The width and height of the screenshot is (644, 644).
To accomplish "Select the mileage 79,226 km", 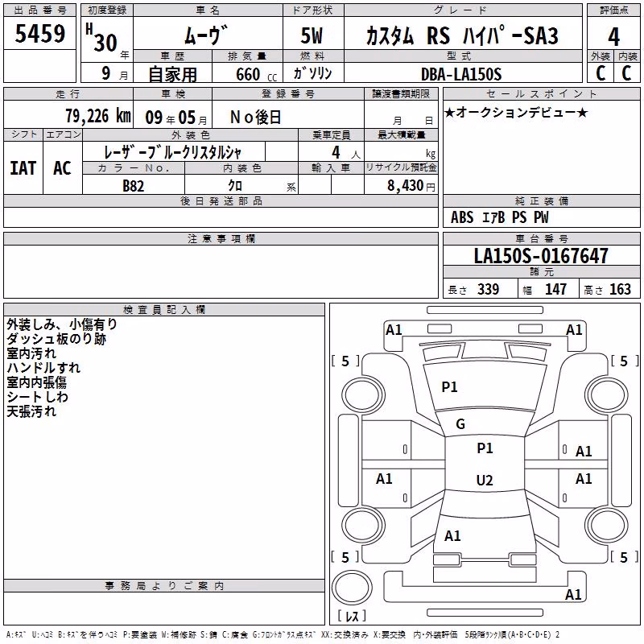I will click(x=98, y=116).
